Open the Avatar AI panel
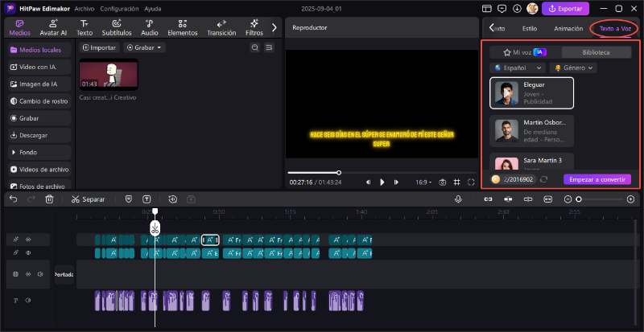The image size is (644, 332). (x=53, y=28)
